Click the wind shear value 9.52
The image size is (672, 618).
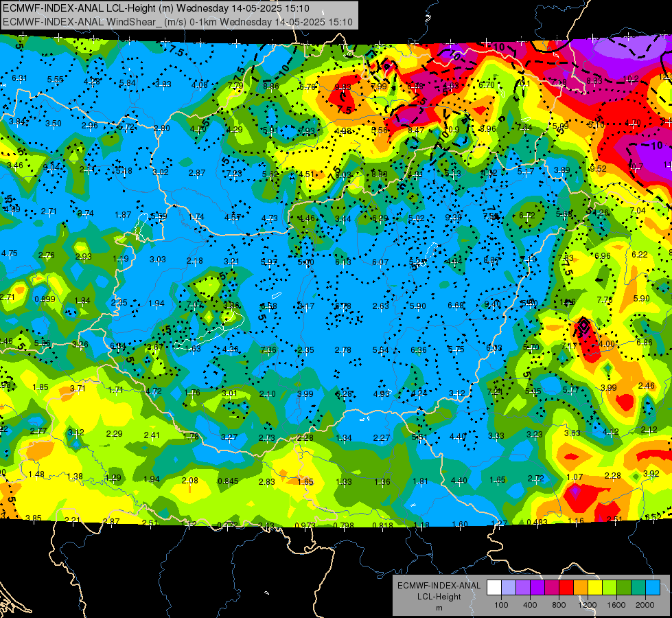tap(599, 168)
